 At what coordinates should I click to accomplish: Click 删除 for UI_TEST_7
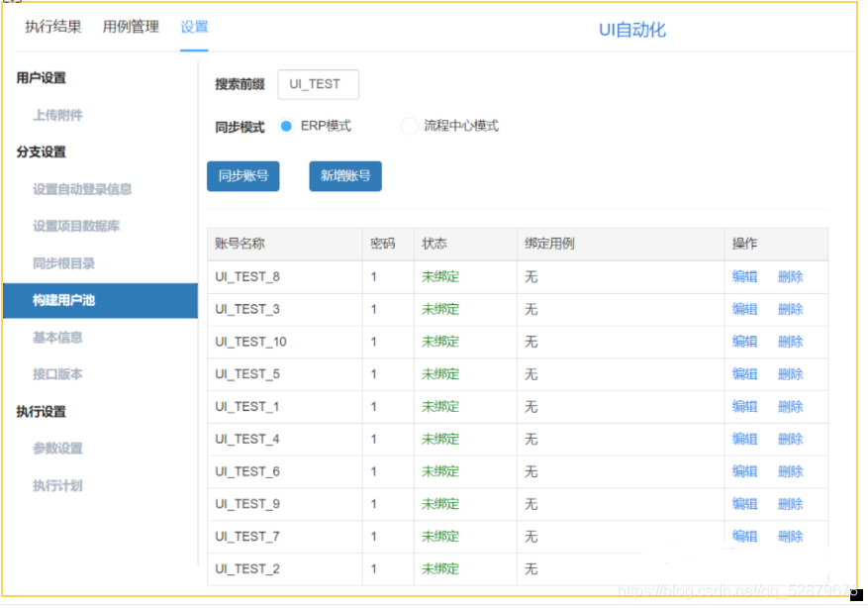(x=791, y=537)
